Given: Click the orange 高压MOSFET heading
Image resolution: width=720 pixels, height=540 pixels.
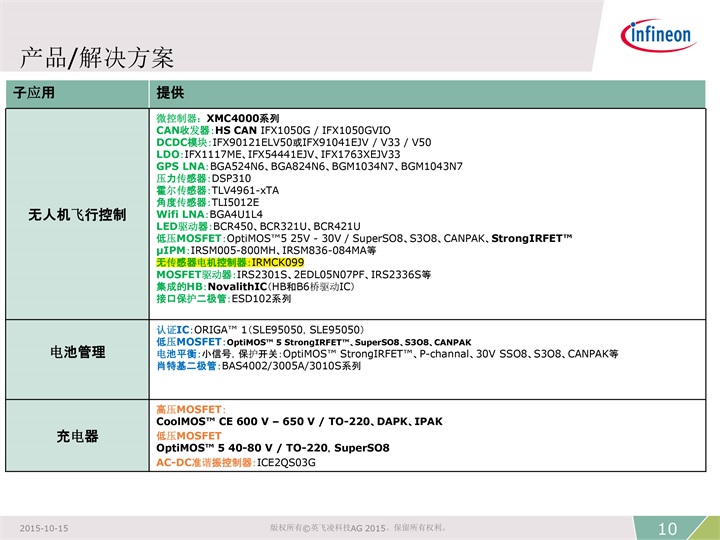Looking at the screenshot, I should (x=191, y=409).
